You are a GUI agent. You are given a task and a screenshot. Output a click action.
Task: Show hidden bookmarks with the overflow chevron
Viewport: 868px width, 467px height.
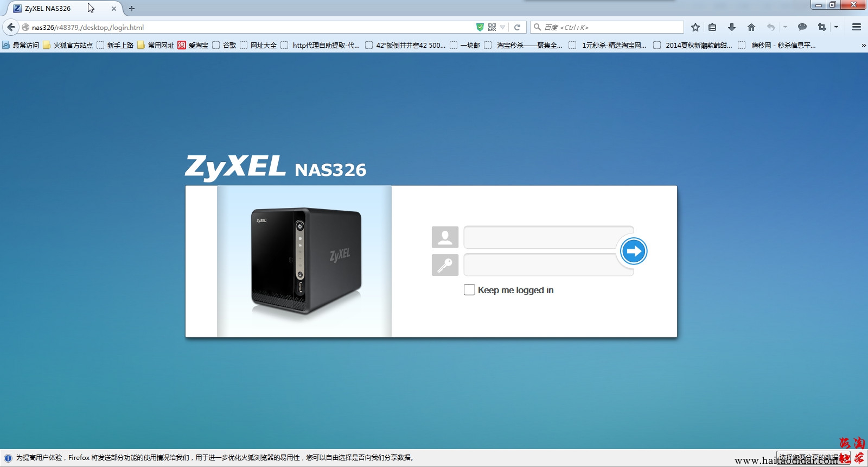[x=863, y=46]
